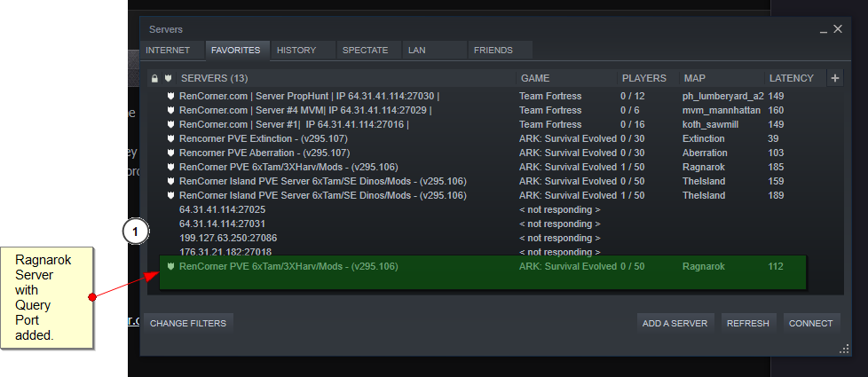Click shield icon on the highlighted green Ragnarok row
The width and height of the screenshot is (868, 377).
[x=169, y=267]
